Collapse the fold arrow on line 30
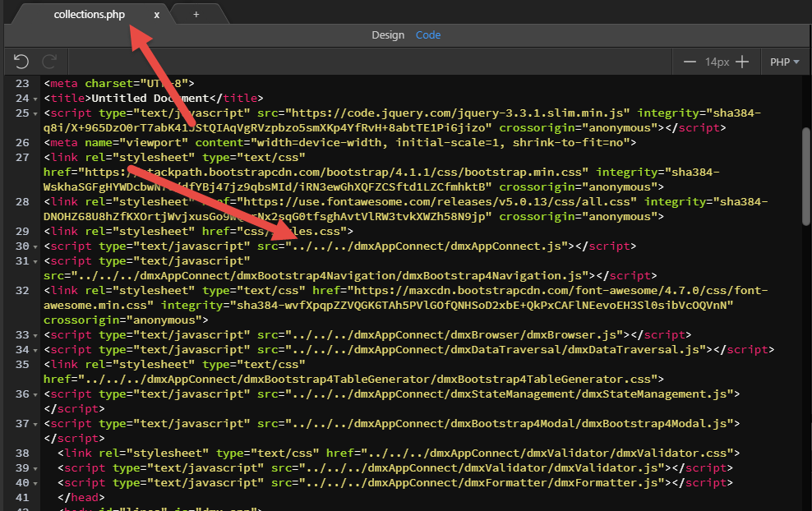 pos(35,247)
